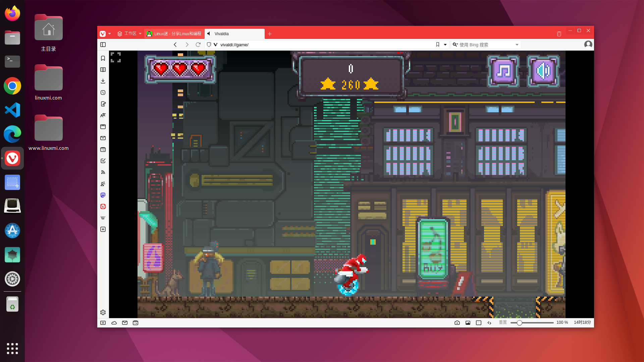Open the sync cloud icon in status bar
This screenshot has width=644, height=362.
[114, 323]
